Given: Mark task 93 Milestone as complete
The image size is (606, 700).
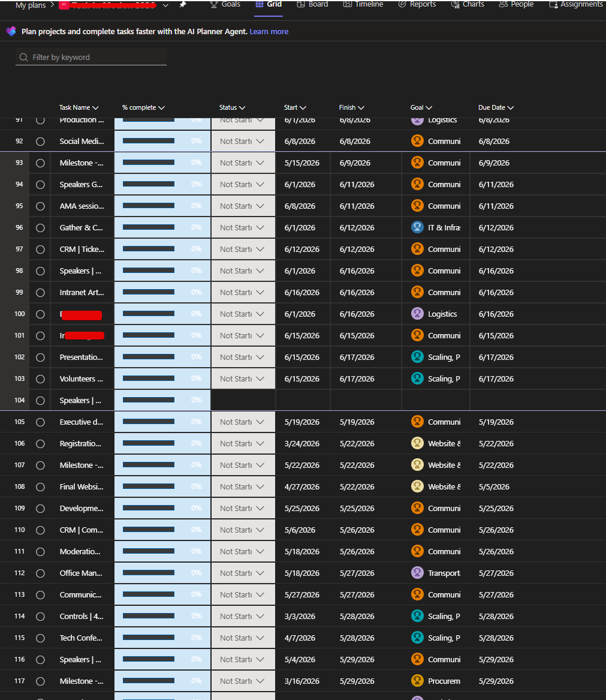Looking at the screenshot, I should (x=40, y=163).
